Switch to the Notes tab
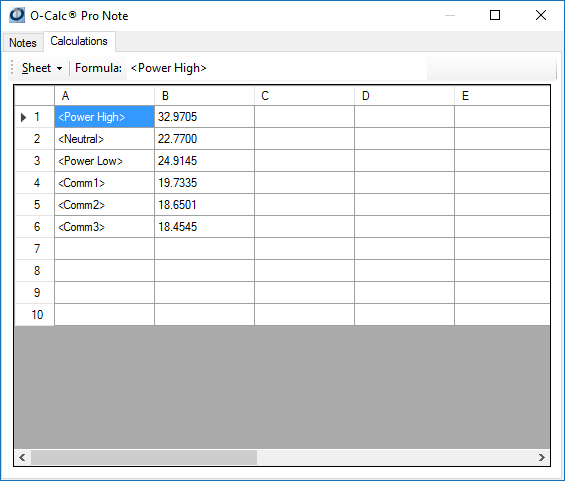 click(x=23, y=43)
